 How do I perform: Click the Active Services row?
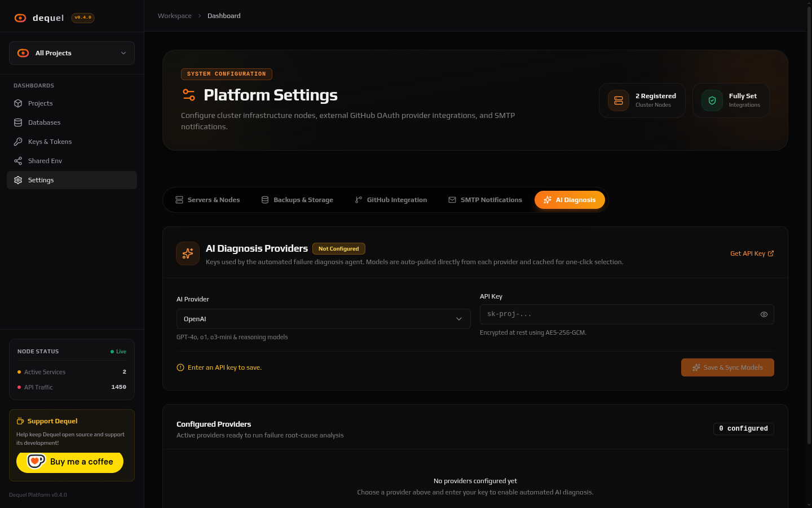click(72, 372)
